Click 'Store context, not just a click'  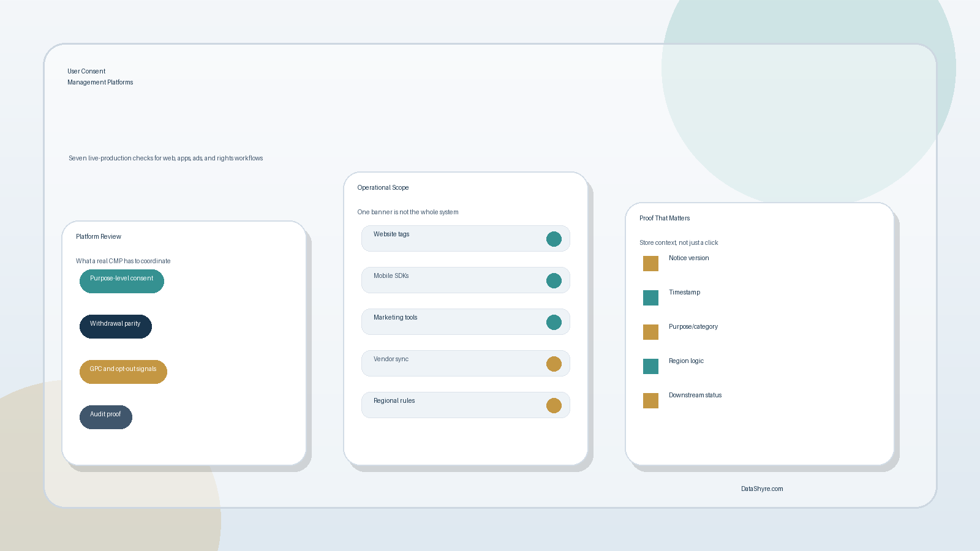(679, 242)
